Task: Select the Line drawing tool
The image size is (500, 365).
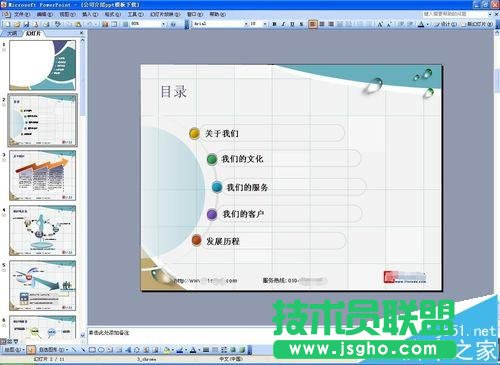Action: [74, 350]
